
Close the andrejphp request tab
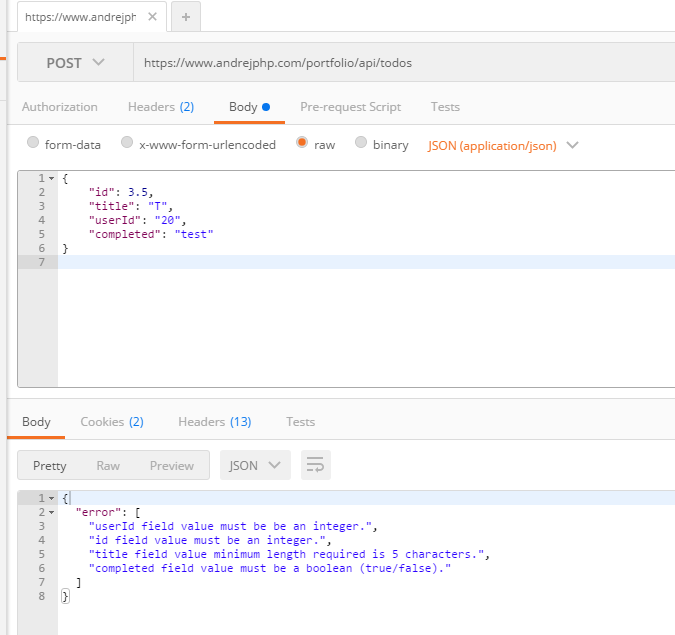point(152,17)
